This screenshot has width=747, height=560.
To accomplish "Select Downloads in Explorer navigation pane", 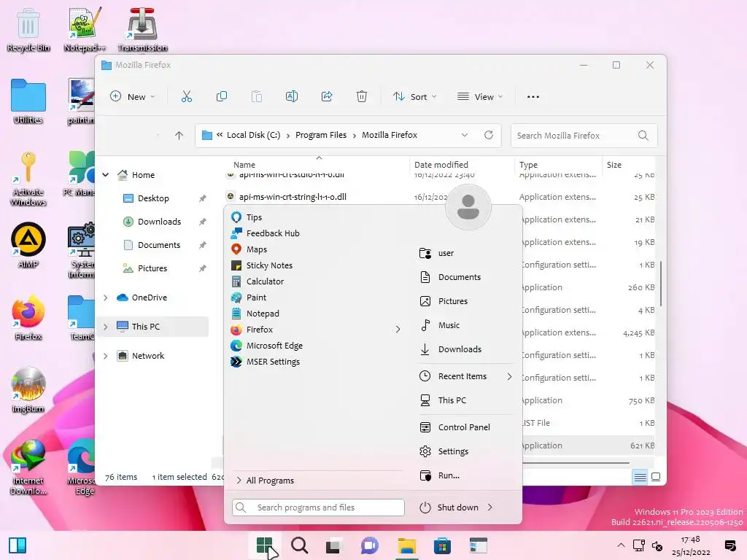I will click(x=159, y=222).
